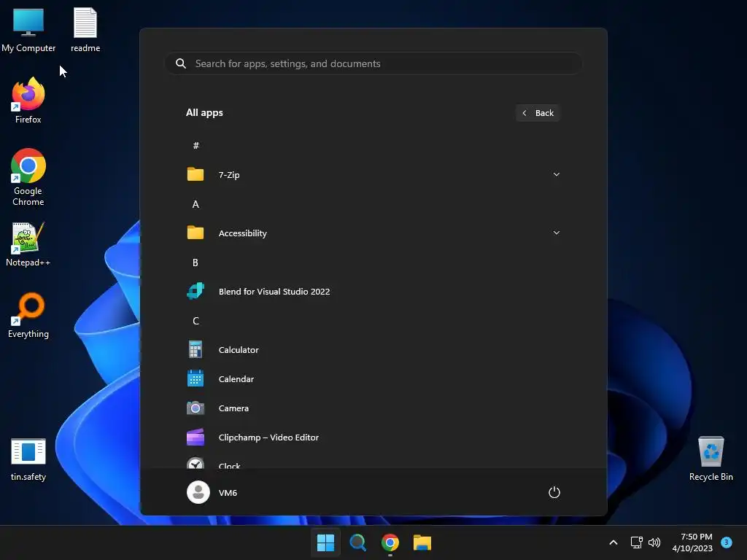Launch Blend for Visual Studio 2022 icon
Image resolution: width=747 pixels, height=560 pixels.
pyautogui.click(x=196, y=291)
